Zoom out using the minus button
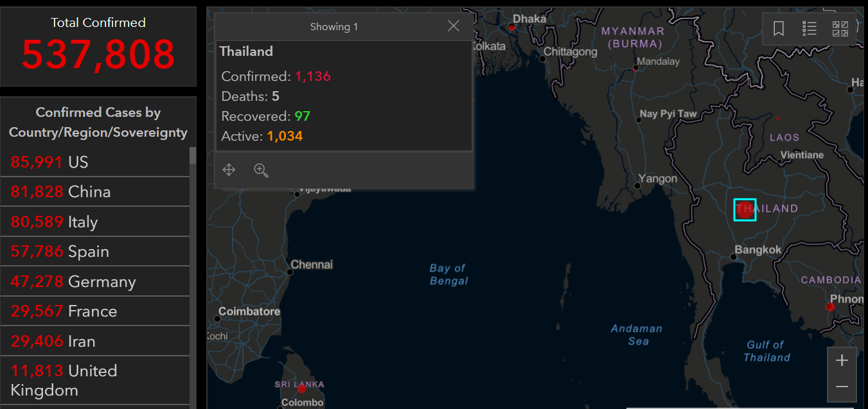 tap(842, 387)
